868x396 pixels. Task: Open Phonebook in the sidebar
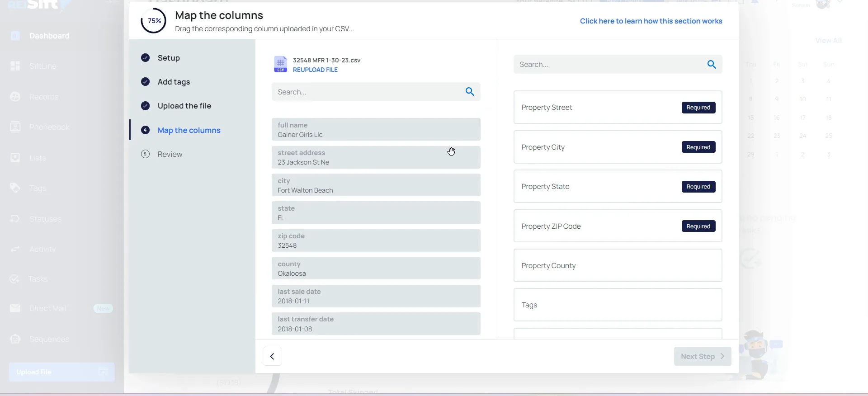coord(49,127)
